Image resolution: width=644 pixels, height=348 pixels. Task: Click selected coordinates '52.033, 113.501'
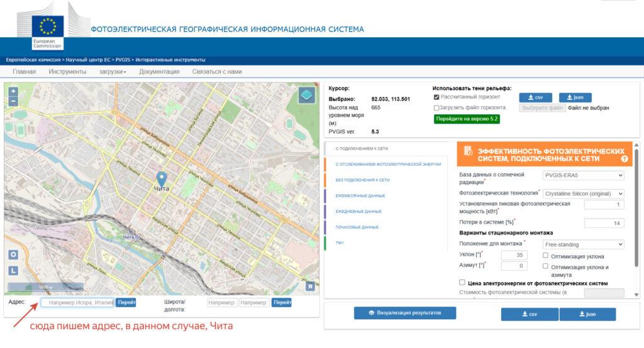[391, 99]
